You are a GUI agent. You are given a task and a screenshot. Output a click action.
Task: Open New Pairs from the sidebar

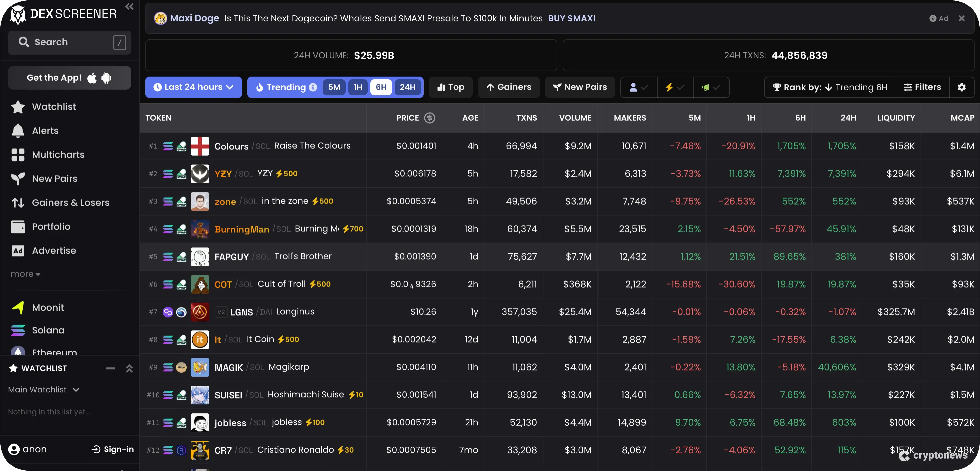click(x=17, y=178)
